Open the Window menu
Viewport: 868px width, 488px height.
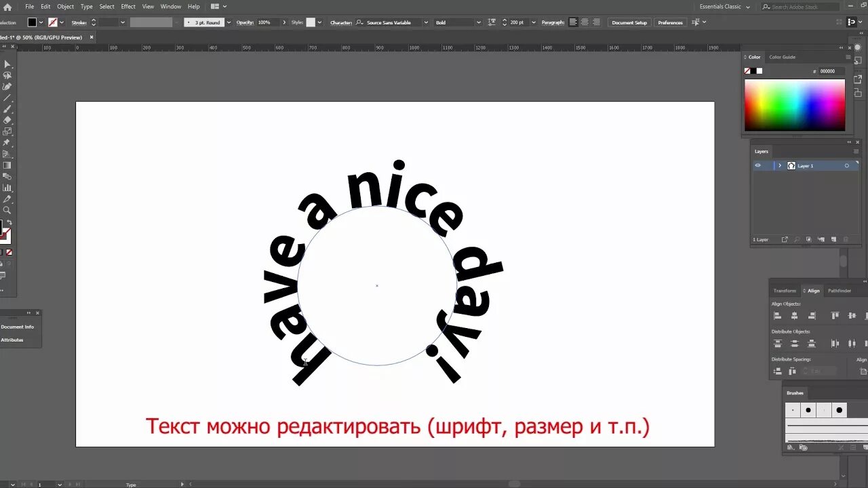(171, 7)
